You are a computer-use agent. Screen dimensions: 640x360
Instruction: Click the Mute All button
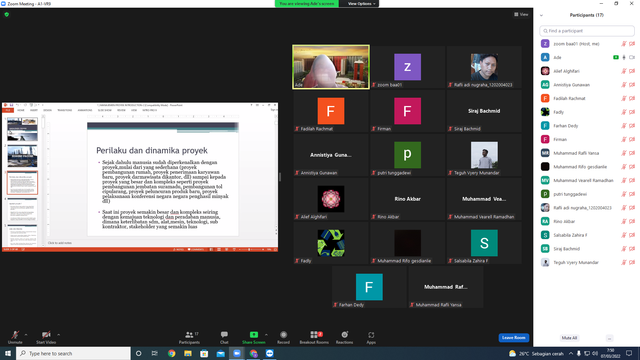click(x=569, y=338)
